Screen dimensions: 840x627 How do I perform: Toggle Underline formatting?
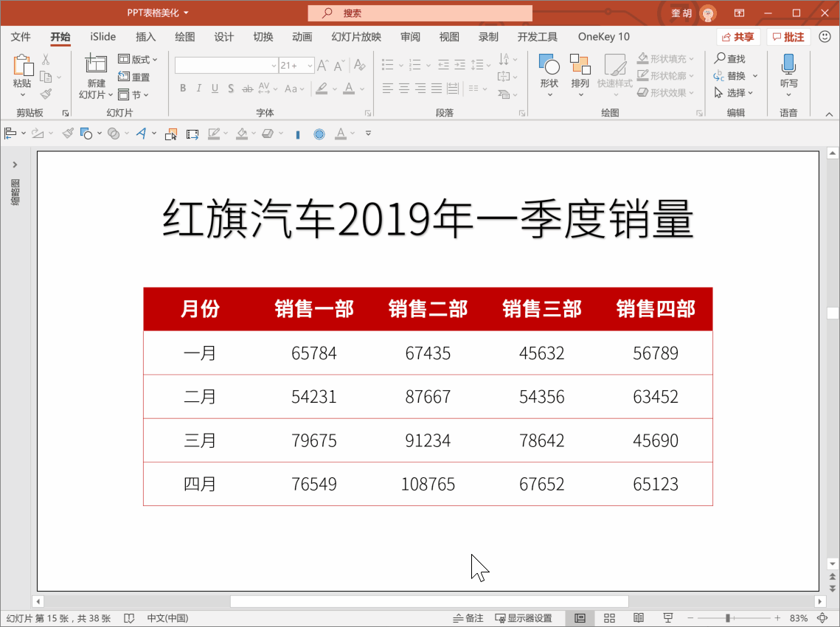pyautogui.click(x=215, y=89)
